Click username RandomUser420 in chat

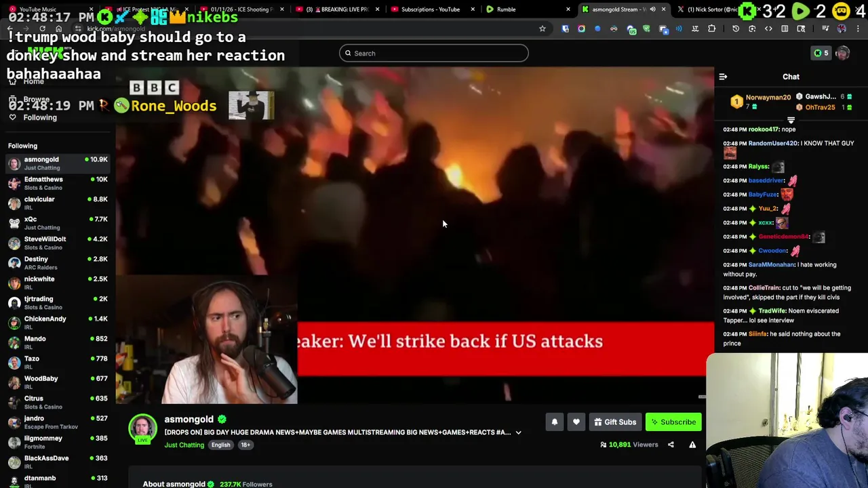pyautogui.click(x=772, y=144)
